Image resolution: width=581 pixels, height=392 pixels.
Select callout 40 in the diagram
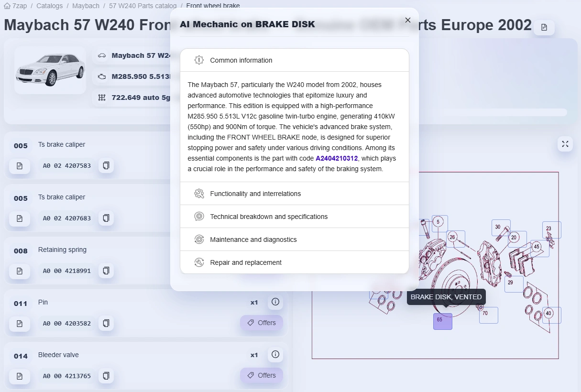551,315
